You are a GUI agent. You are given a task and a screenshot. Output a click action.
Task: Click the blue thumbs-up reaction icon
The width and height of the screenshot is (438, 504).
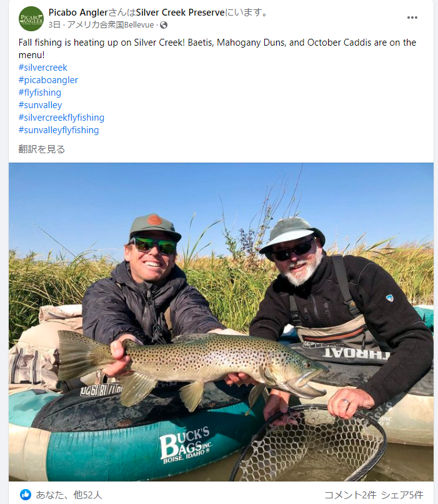[x=26, y=495]
